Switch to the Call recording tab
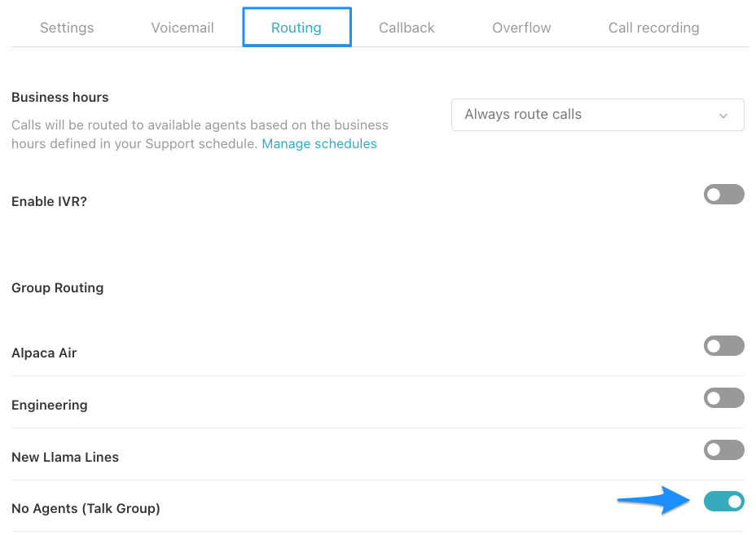This screenshot has width=756, height=535. click(653, 28)
